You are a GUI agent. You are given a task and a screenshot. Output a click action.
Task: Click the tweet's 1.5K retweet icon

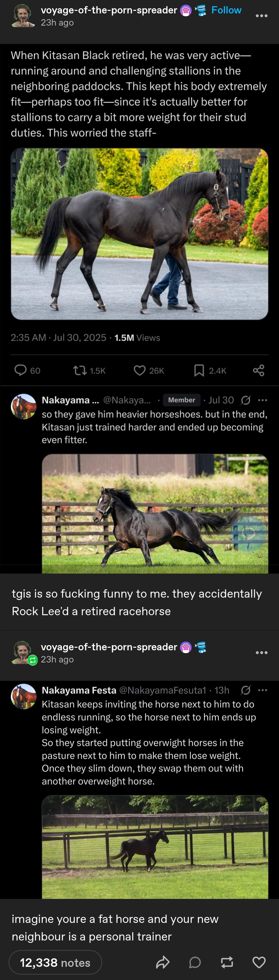pos(80,370)
